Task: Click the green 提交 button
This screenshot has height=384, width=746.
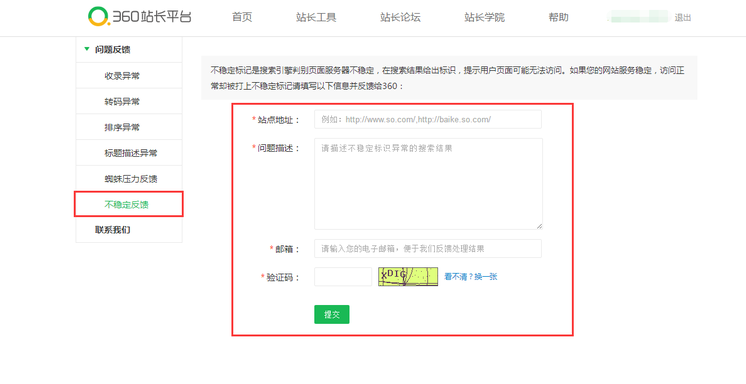Action: pyautogui.click(x=332, y=315)
